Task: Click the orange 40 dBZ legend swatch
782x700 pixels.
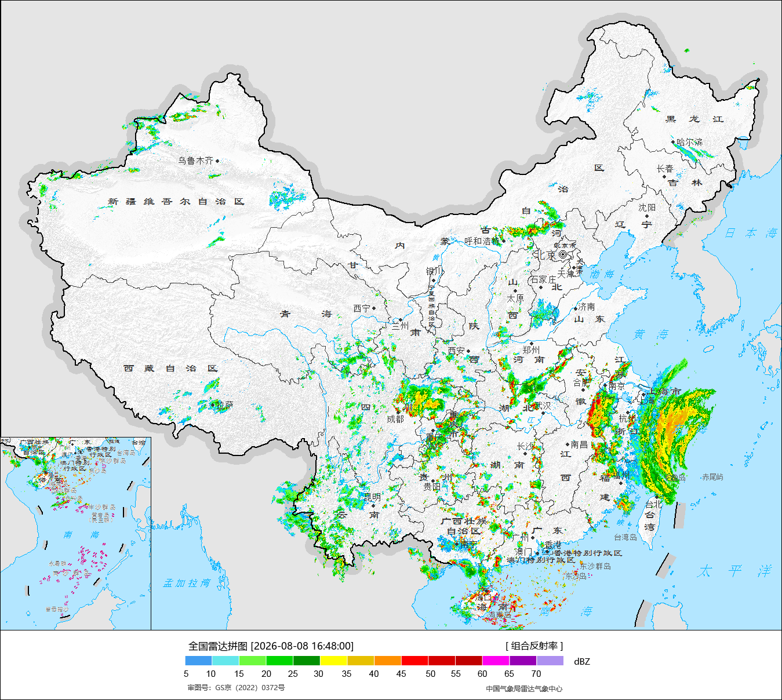Action: coord(388,661)
